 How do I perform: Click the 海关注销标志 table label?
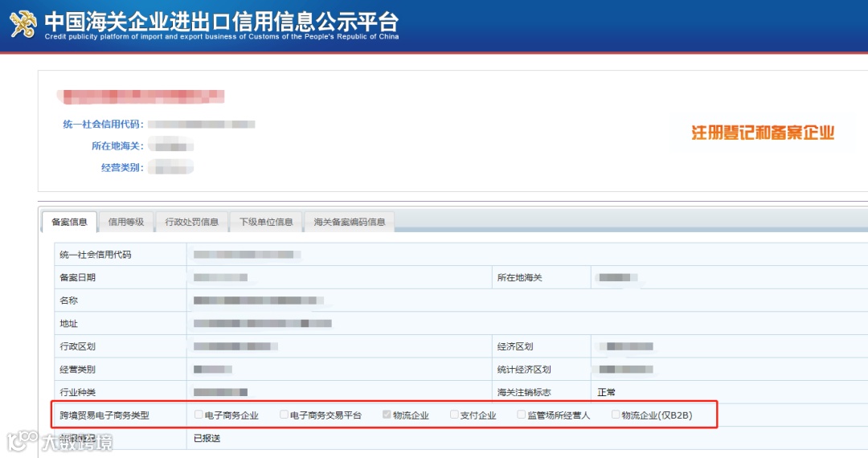(x=524, y=392)
